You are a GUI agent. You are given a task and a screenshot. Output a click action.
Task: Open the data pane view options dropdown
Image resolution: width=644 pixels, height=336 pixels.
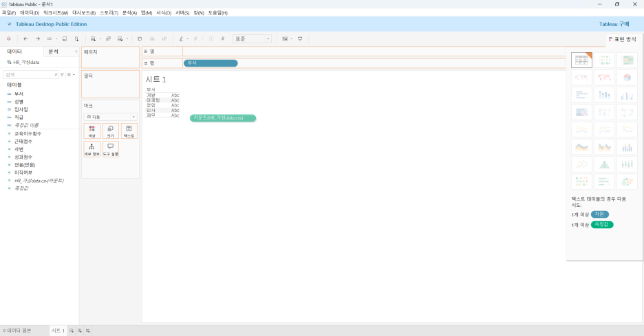point(71,75)
